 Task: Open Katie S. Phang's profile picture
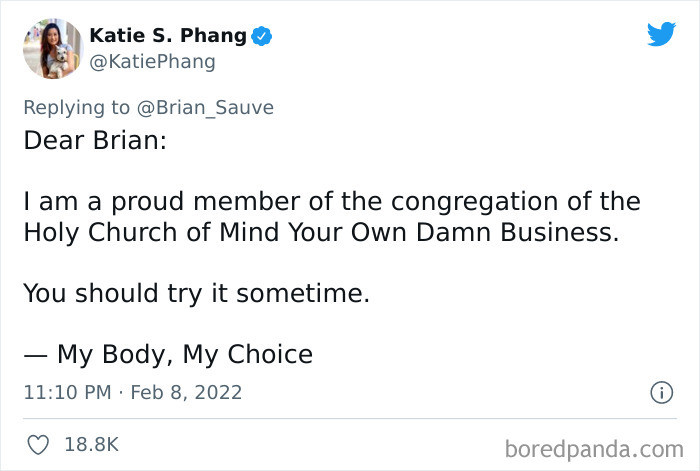tap(50, 48)
